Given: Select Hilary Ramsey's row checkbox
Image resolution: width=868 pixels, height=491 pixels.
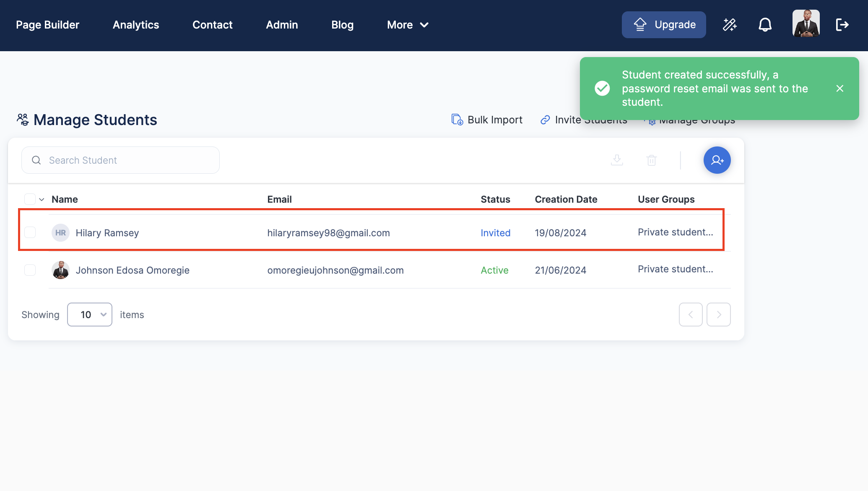Looking at the screenshot, I should coord(30,232).
